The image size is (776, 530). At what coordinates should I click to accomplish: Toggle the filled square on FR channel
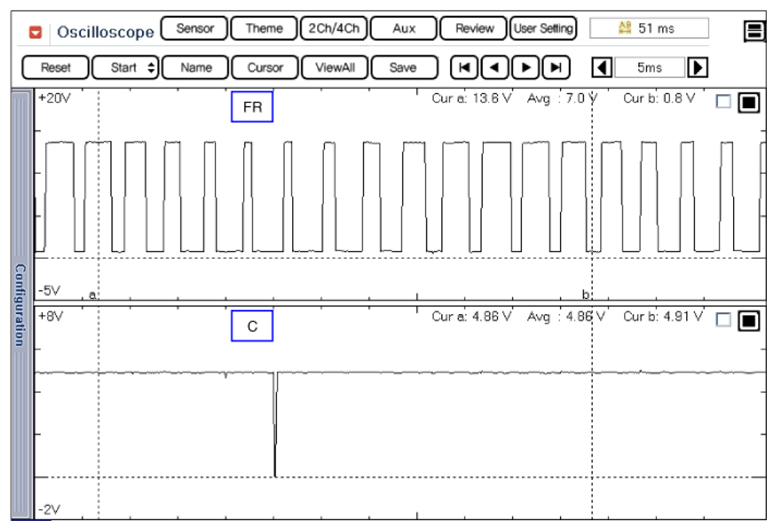748,103
